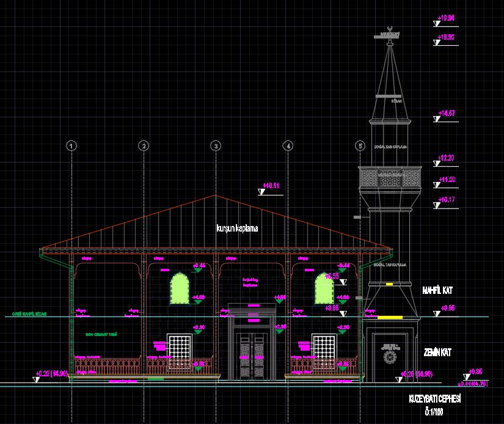Pick grid axis bubble number 4

(288, 146)
